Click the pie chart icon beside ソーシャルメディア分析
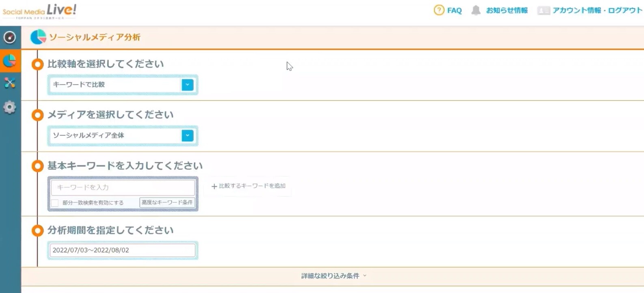 [x=38, y=37]
